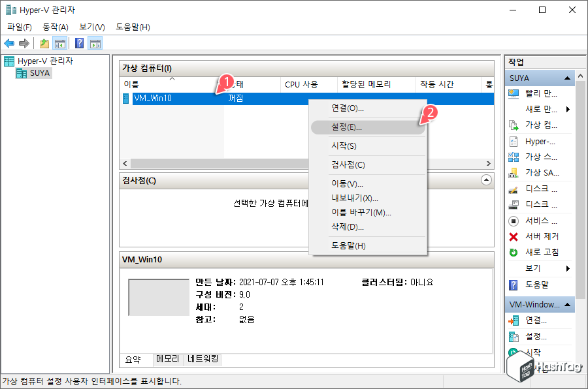Select the 빨리 만들기 quick create icon
Viewport: 588px width, 389px height.
click(x=514, y=95)
